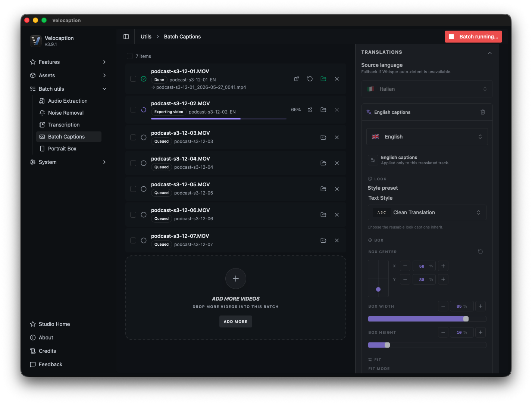Select the podcast-s3-12-05.MOV checkbox
The height and width of the screenshot is (404, 532).
coord(133,189)
